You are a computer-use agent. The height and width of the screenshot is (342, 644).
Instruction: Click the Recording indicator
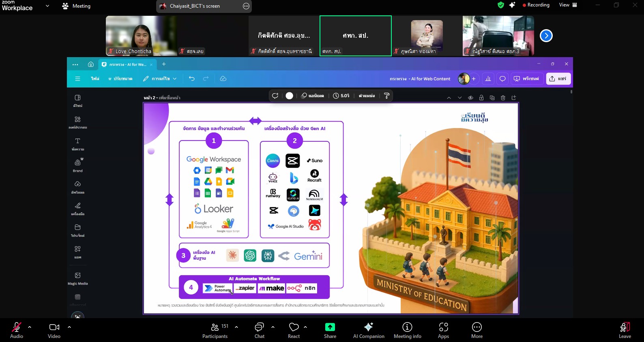click(536, 5)
